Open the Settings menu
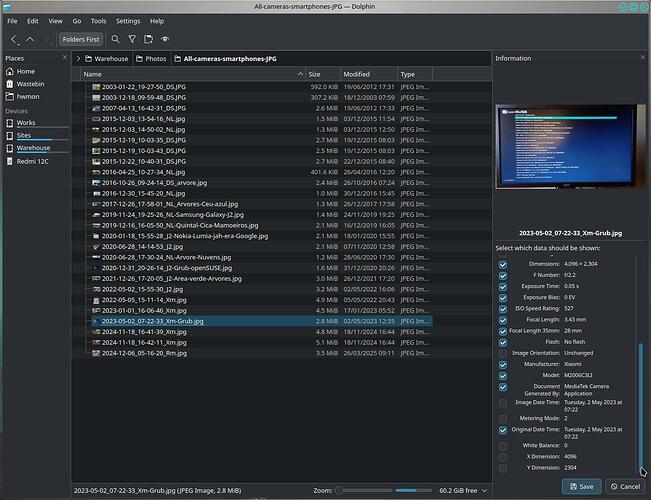 coord(128,20)
